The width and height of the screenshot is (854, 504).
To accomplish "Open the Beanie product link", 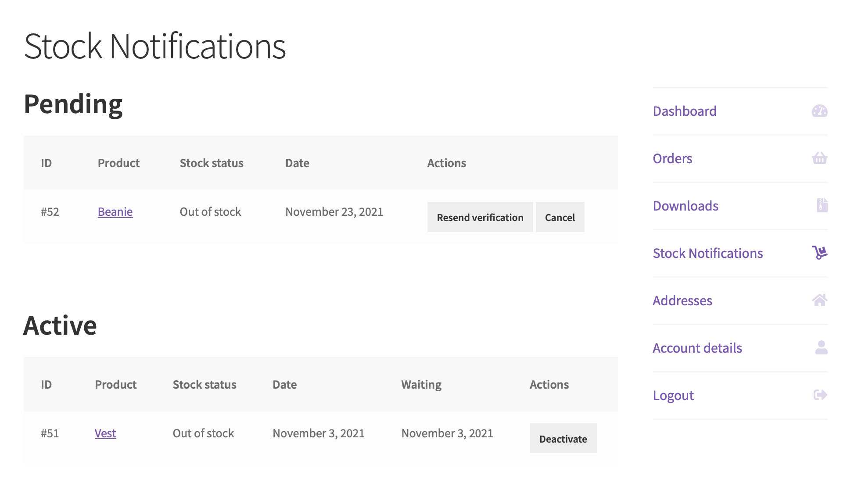I will point(115,212).
